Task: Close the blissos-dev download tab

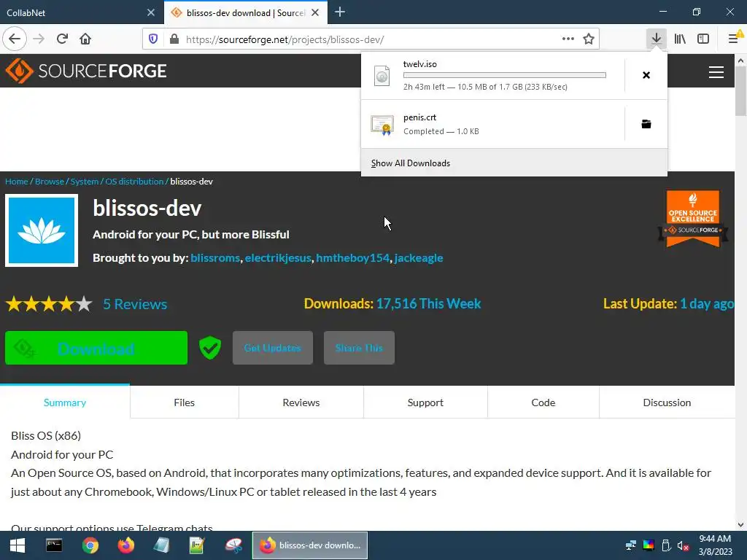Action: 315,13
